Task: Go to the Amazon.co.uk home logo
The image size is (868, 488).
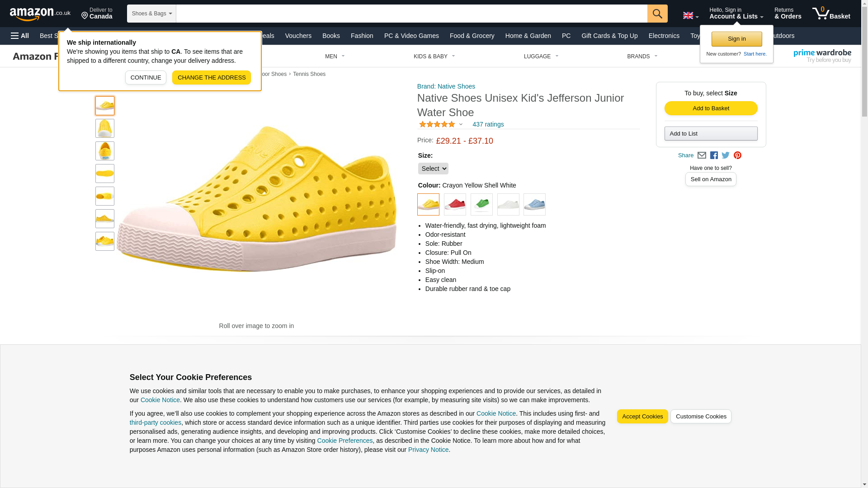Action: coord(40,14)
